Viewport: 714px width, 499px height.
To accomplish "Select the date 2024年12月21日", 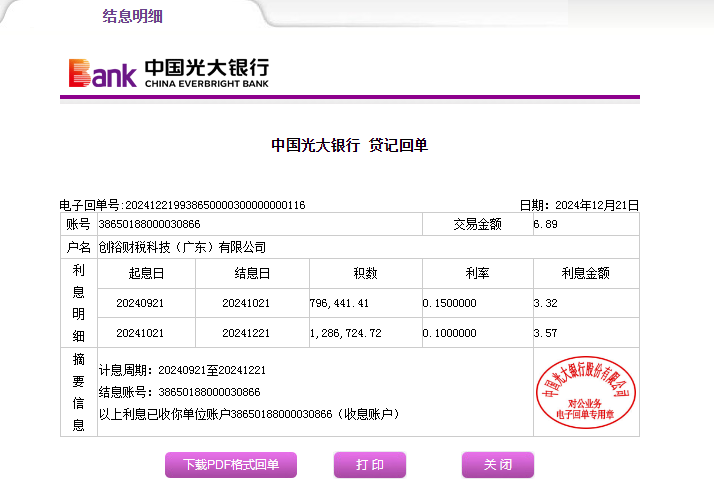I will click(597, 205).
